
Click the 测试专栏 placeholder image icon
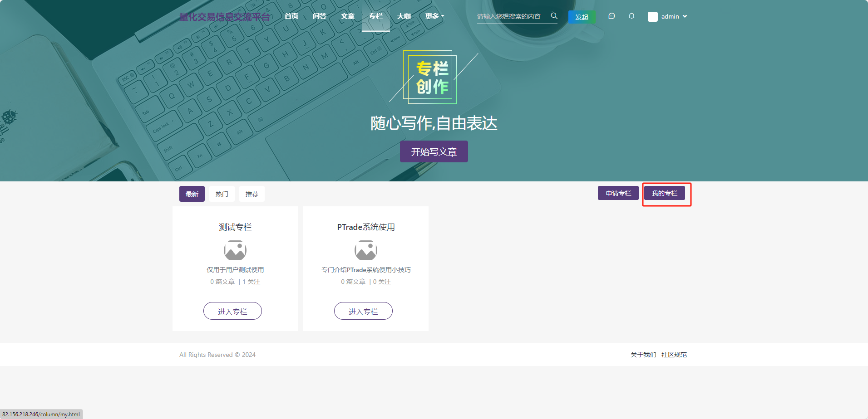point(235,250)
